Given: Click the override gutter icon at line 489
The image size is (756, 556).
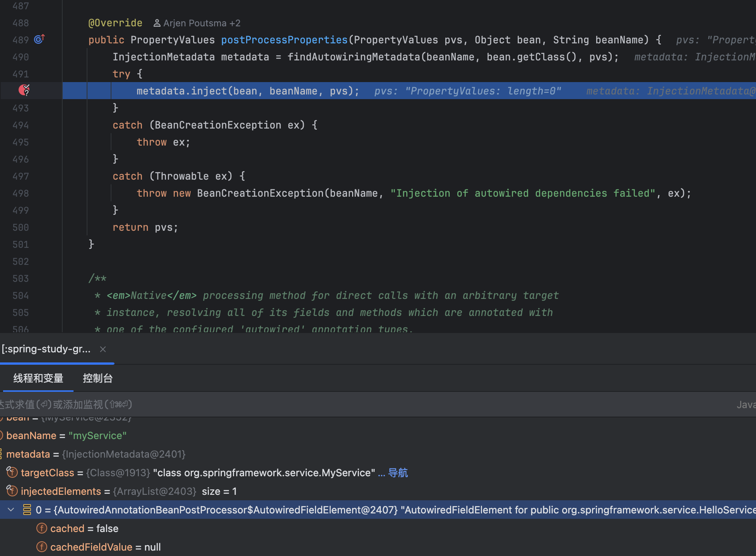Looking at the screenshot, I should coord(39,39).
